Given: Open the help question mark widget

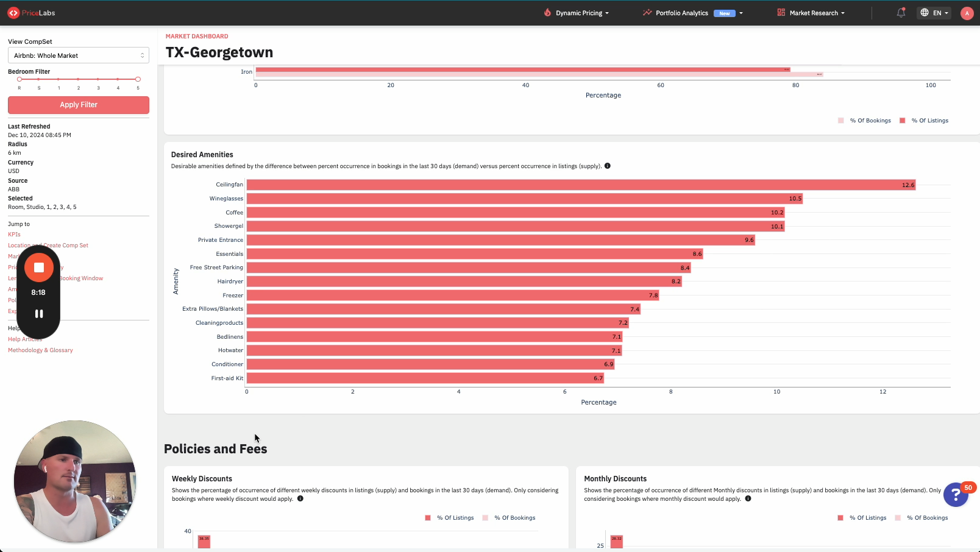Looking at the screenshot, I should pyautogui.click(x=956, y=495).
